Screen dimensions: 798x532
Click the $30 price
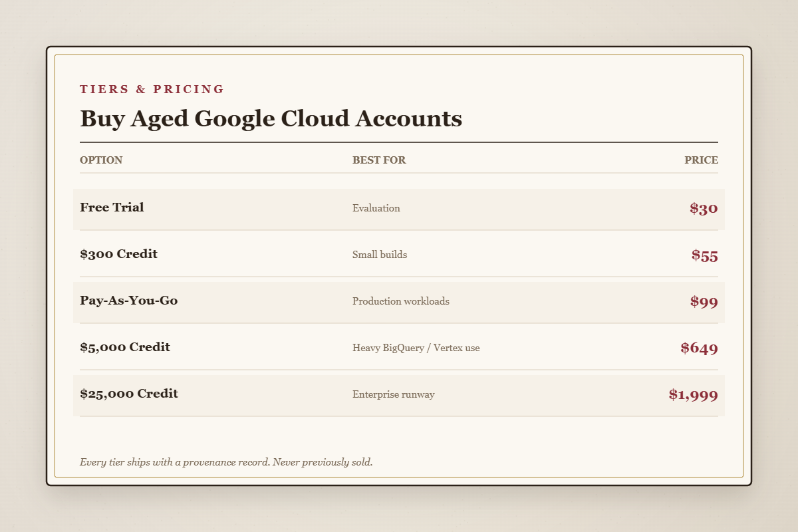click(704, 208)
